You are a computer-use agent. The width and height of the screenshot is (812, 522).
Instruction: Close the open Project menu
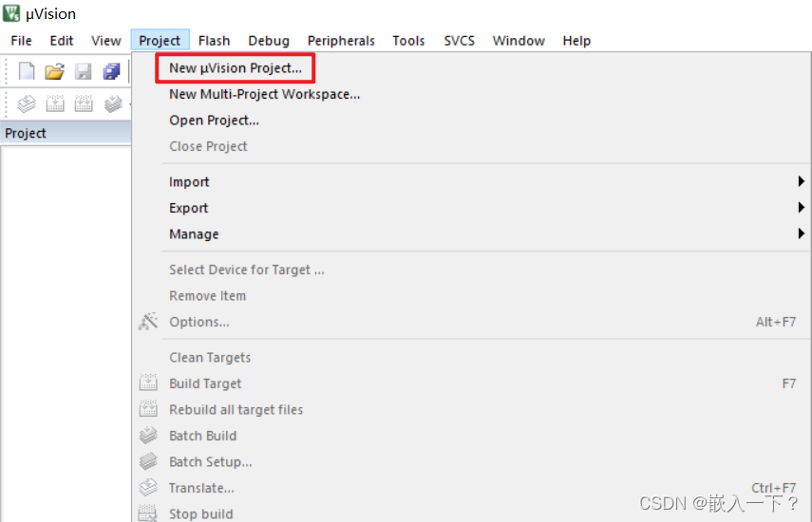[160, 41]
